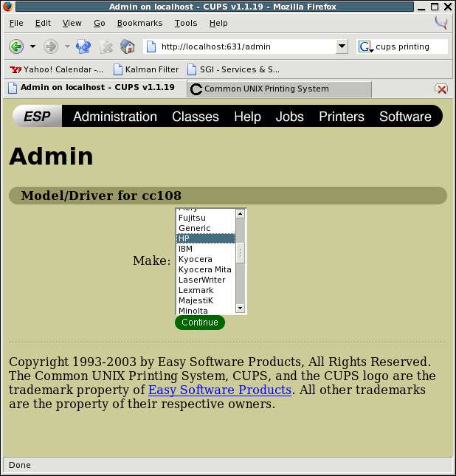Viewport: 456px width, 476px height.
Task: Click the page icon in the URL bar
Action: [151, 46]
